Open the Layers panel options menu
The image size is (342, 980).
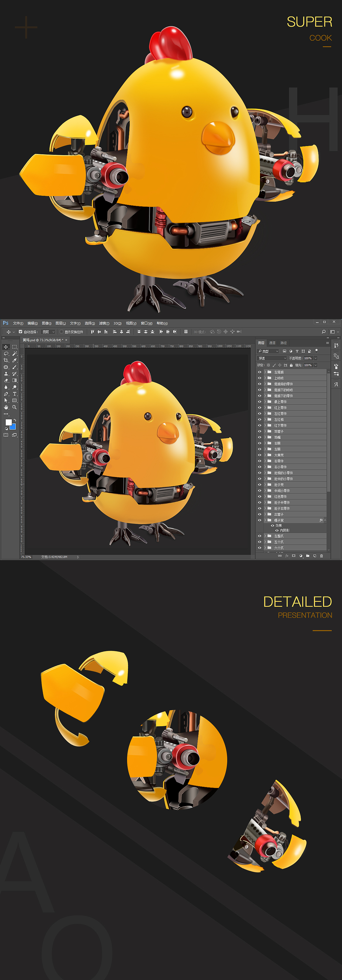pyautogui.click(x=327, y=343)
